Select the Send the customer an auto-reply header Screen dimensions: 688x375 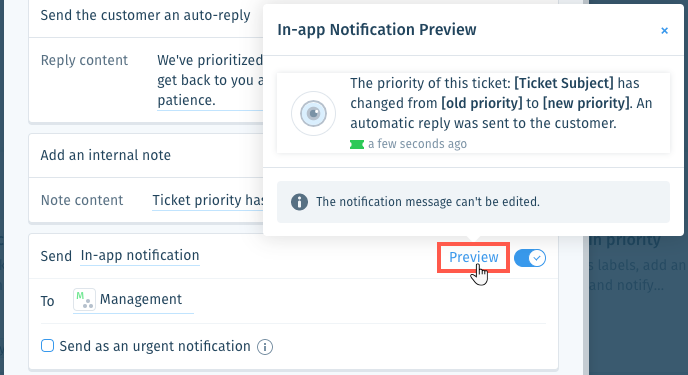point(145,15)
